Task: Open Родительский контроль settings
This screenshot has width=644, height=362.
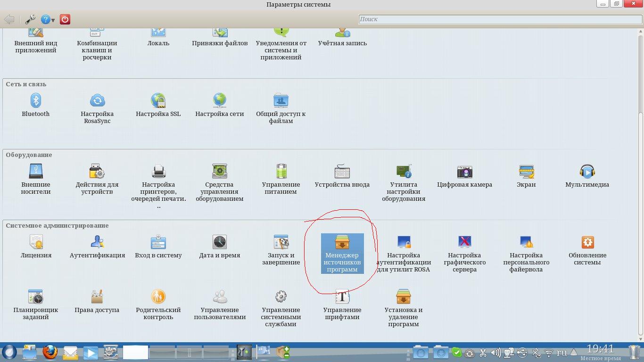Action: click(x=158, y=304)
